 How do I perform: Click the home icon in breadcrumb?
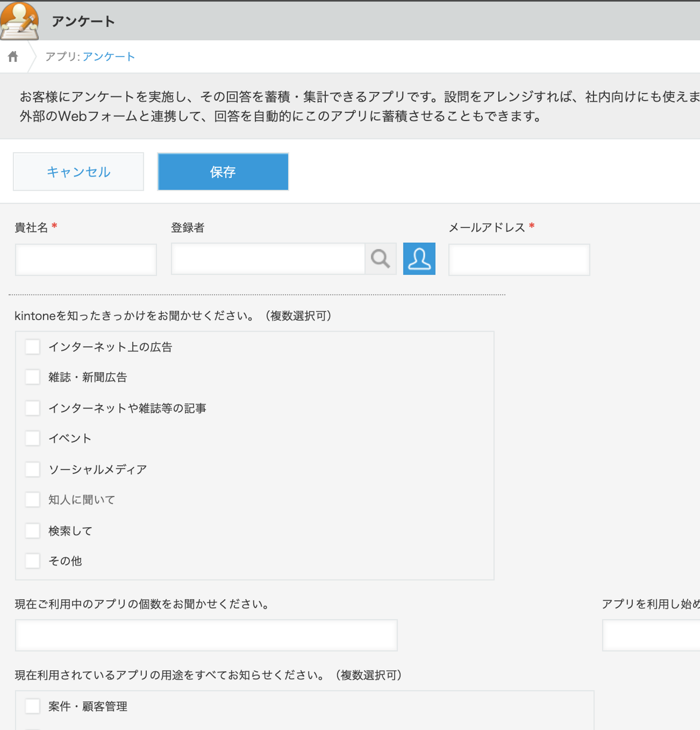point(13,57)
